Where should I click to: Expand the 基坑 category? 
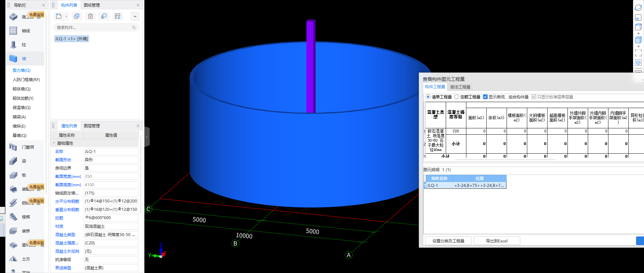click(x=25, y=245)
